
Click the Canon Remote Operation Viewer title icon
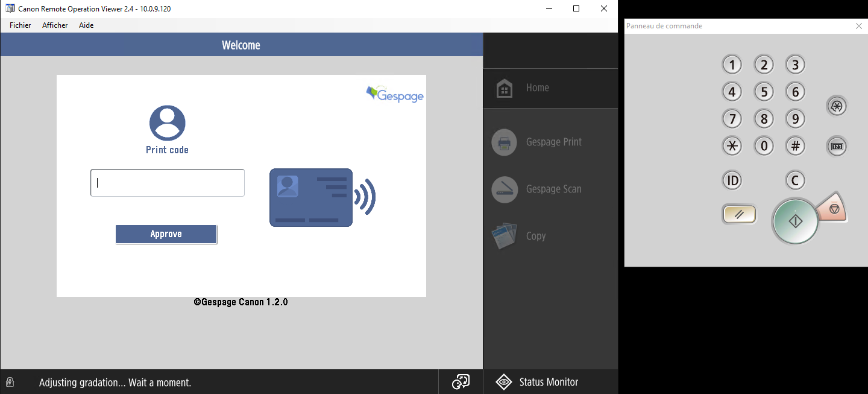pos(10,9)
